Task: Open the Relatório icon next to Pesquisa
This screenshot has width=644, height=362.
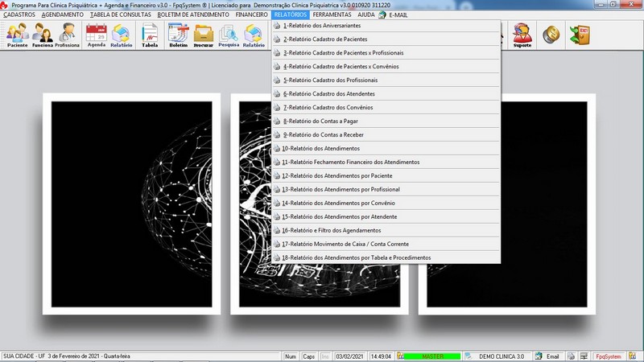Action: point(254,35)
